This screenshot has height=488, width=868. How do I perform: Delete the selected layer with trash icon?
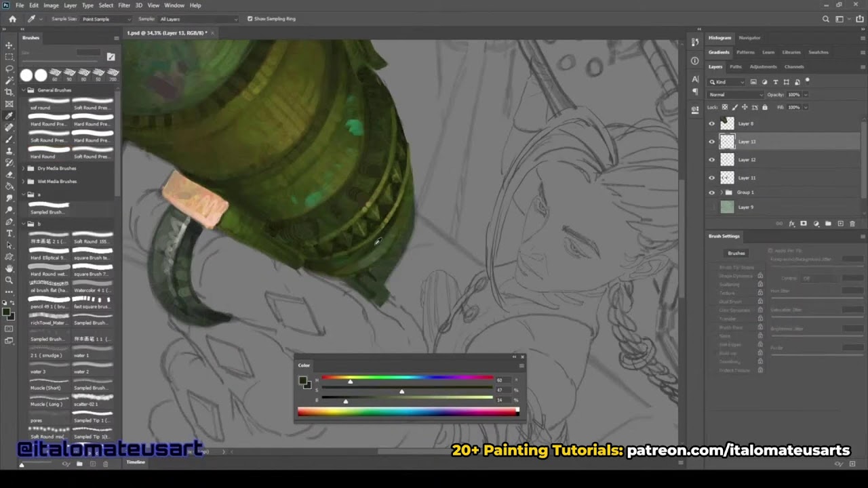[852, 224]
